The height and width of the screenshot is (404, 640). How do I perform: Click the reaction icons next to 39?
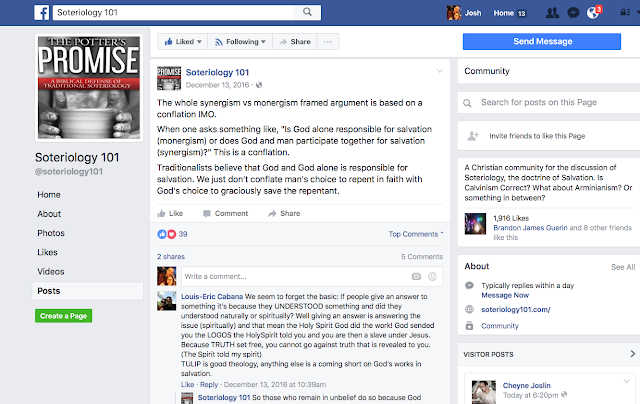click(x=167, y=234)
